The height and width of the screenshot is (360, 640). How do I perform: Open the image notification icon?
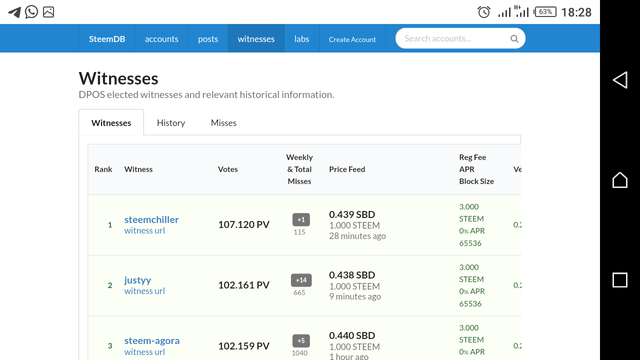tap(49, 12)
